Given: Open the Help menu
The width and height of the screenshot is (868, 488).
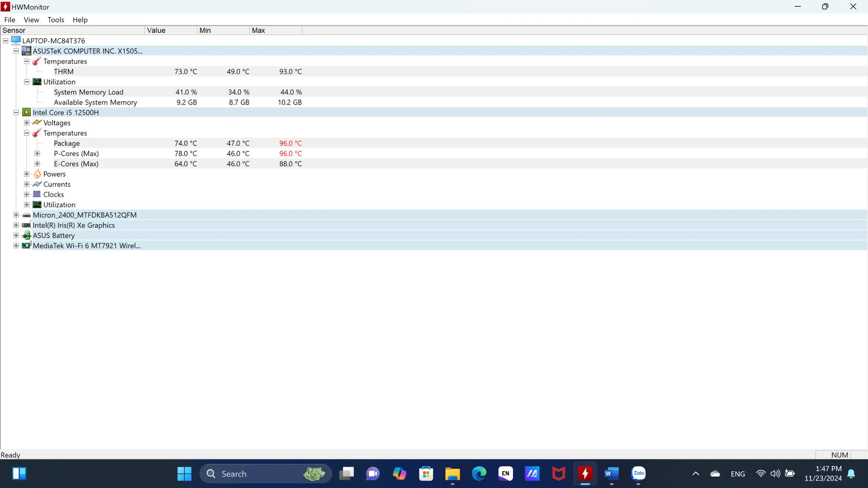Looking at the screenshot, I should pyautogui.click(x=80, y=20).
